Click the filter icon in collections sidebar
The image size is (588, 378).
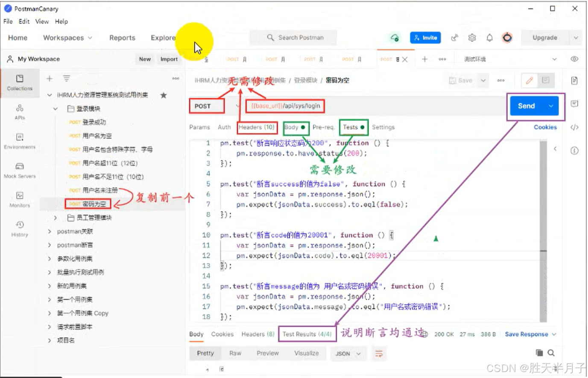coord(67,78)
